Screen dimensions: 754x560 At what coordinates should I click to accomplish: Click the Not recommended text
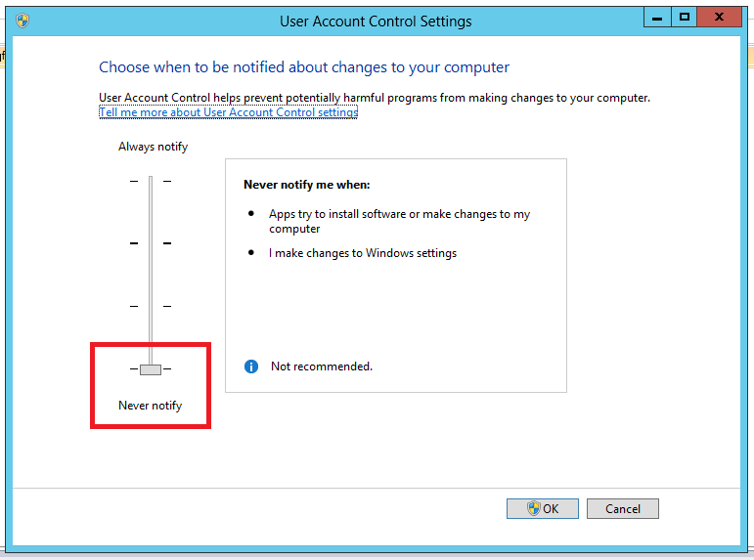[322, 366]
